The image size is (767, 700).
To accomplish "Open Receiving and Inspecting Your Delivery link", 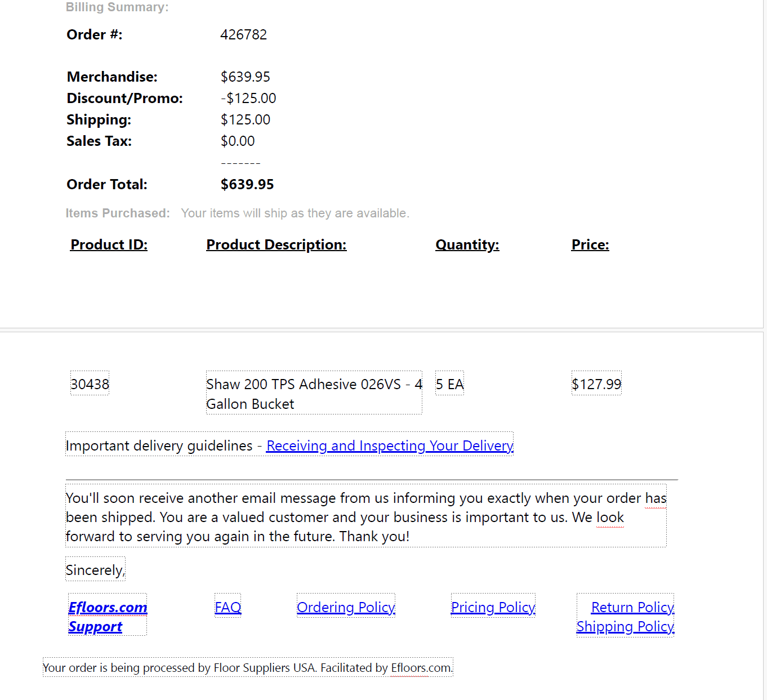I will click(x=390, y=445).
